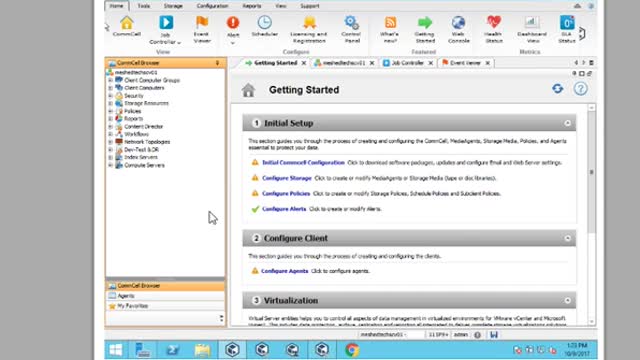This screenshot has height=360, width=640.
Task: Select the Index Servers tree item
Action: pyautogui.click(x=141, y=157)
